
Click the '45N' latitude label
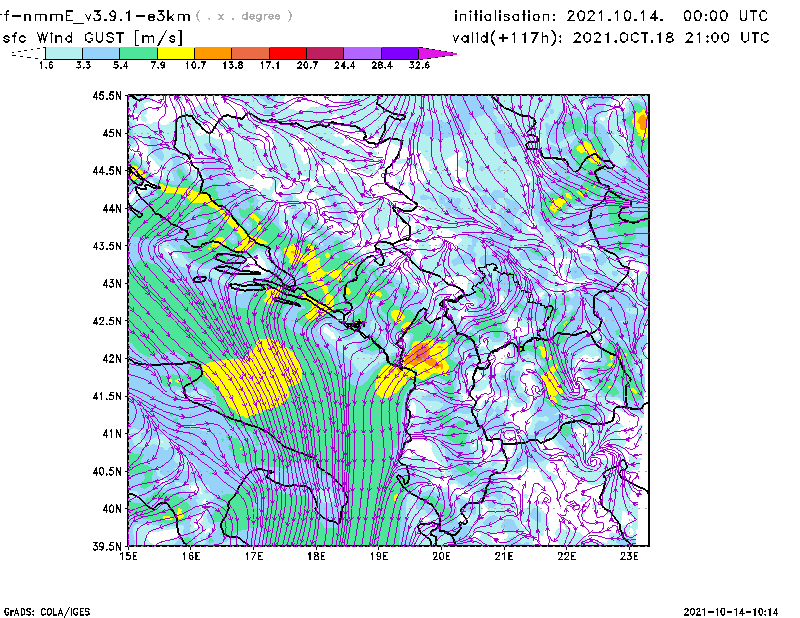click(x=112, y=133)
